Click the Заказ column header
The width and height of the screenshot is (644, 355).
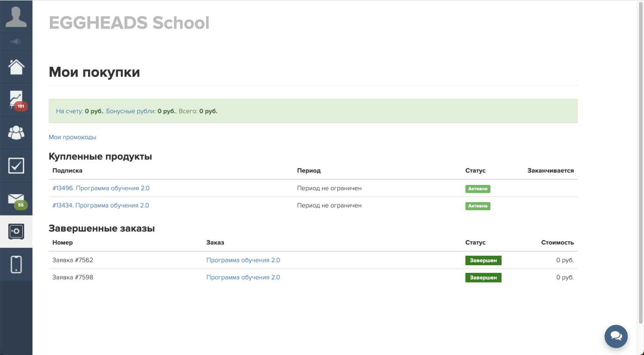(215, 242)
